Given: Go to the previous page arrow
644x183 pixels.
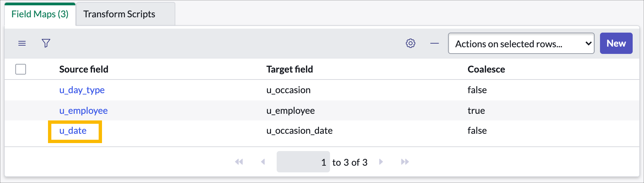Looking at the screenshot, I should pyautogui.click(x=263, y=162).
